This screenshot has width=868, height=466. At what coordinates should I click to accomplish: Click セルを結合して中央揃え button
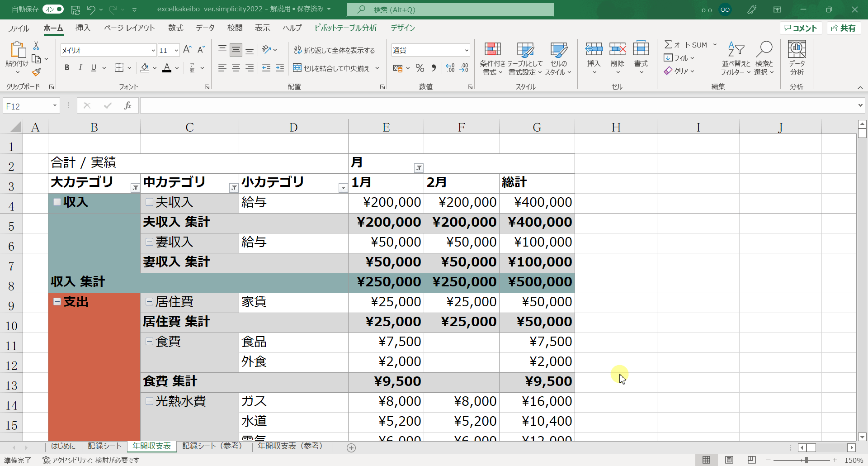tap(331, 68)
